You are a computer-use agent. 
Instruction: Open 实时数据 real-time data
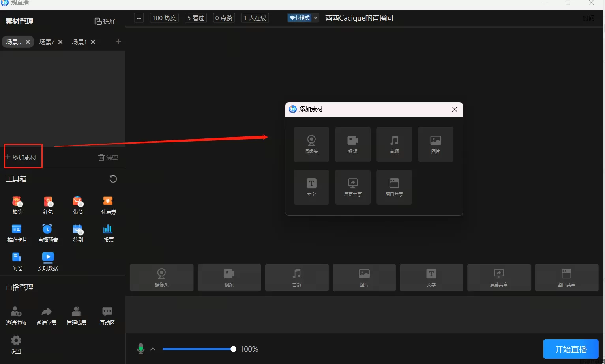48,261
